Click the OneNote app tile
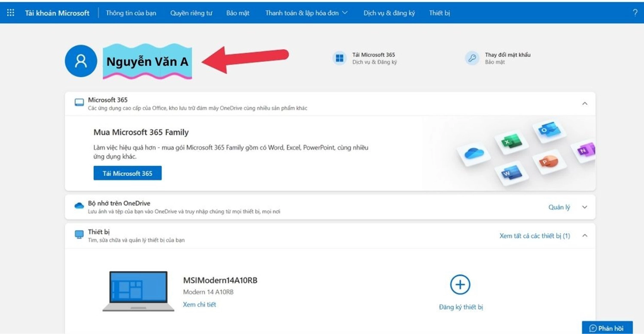This screenshot has width=644, height=334. click(583, 150)
